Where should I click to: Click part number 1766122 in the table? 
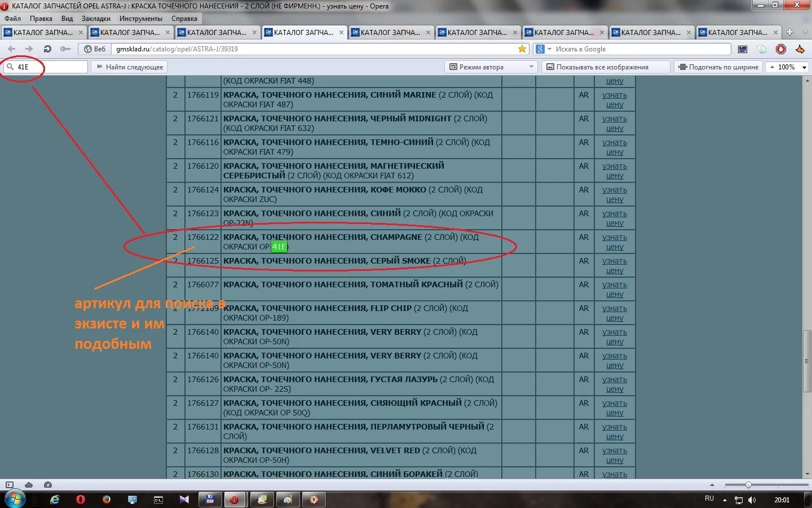[x=203, y=237]
